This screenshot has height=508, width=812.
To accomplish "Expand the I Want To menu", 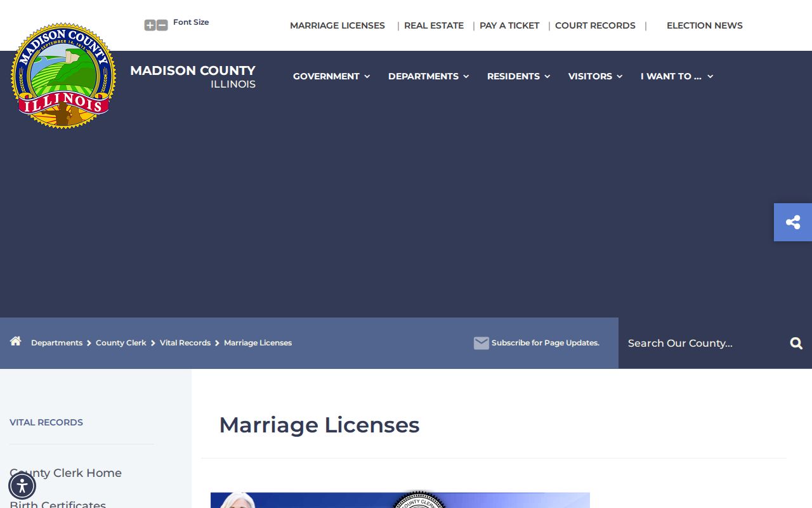I will (x=677, y=76).
